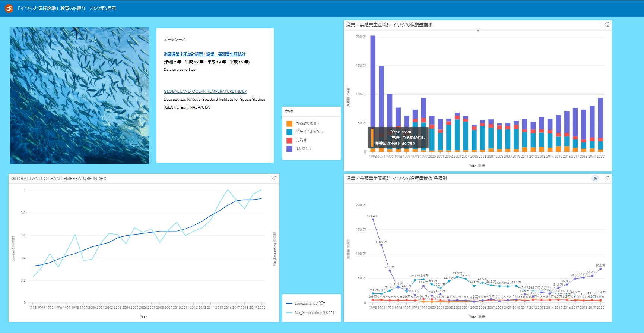Click the orange うるめいわし legend swatch

(289, 123)
